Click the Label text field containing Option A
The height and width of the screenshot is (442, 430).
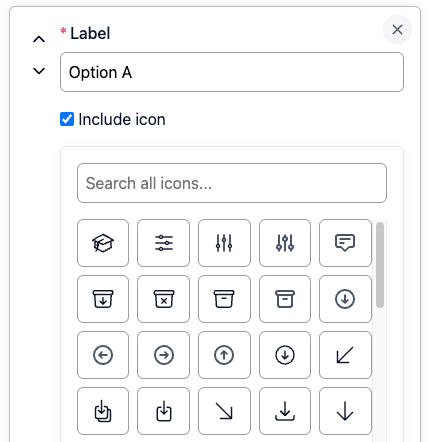point(232,72)
